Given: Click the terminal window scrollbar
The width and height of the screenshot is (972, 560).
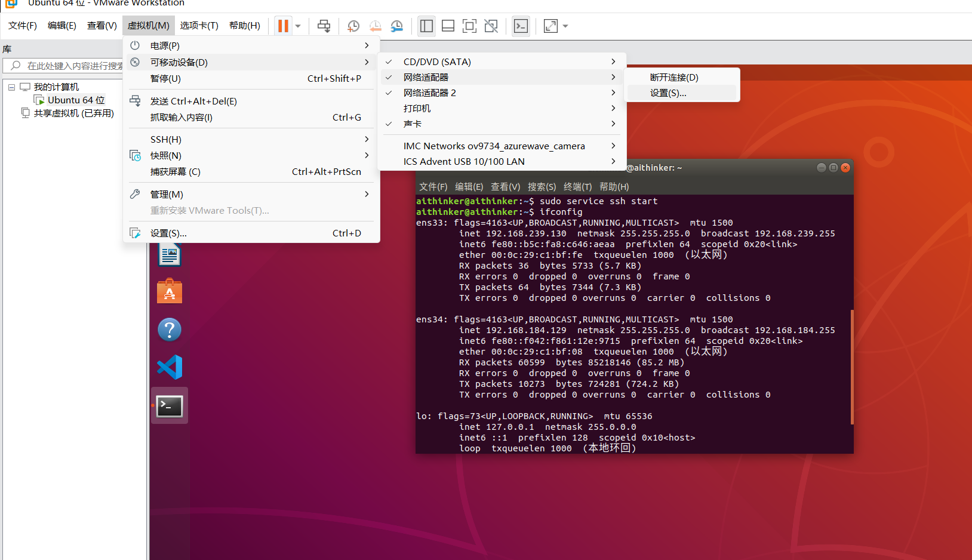Looking at the screenshot, I should click(852, 367).
